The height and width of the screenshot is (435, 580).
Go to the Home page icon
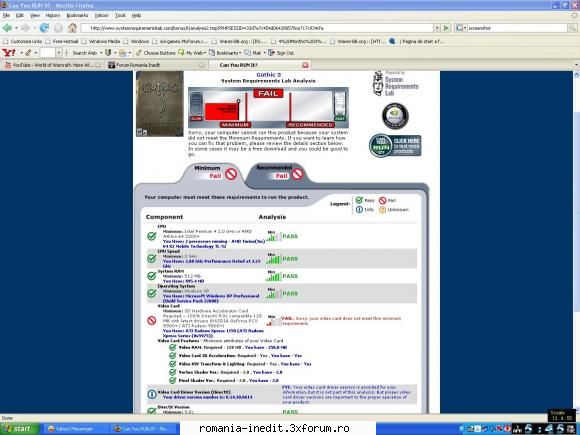72,28
